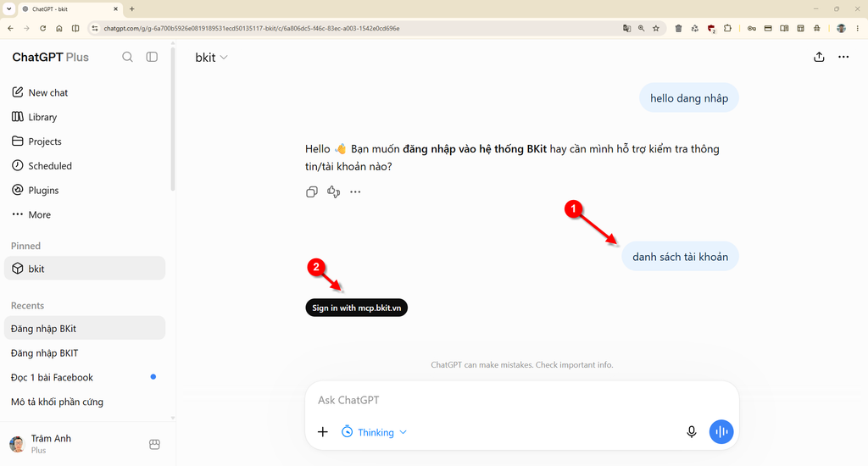The image size is (868, 466).
Task: Click the grid layout toolbar icon
Action: pyautogui.click(x=800, y=28)
